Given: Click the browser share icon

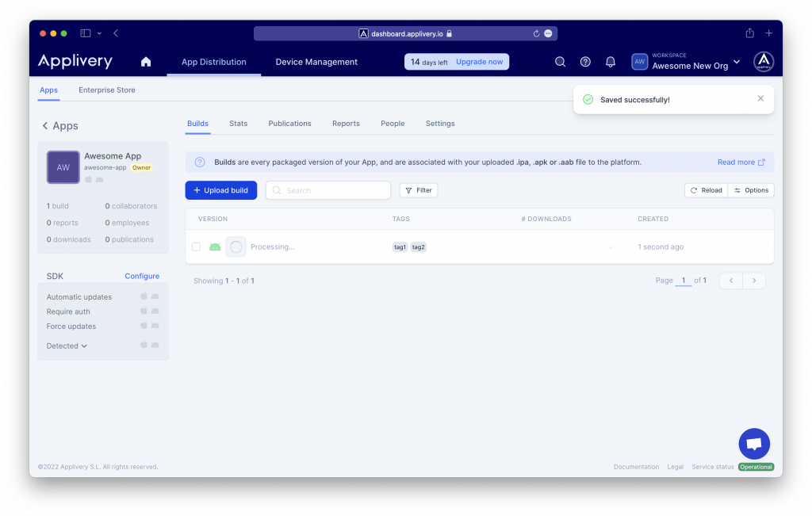Looking at the screenshot, I should (x=750, y=33).
